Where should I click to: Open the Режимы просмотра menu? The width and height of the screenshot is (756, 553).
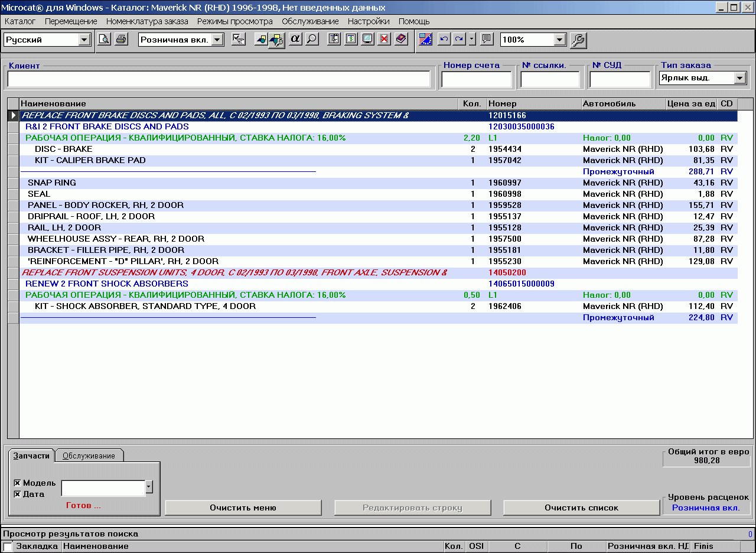pyautogui.click(x=235, y=21)
